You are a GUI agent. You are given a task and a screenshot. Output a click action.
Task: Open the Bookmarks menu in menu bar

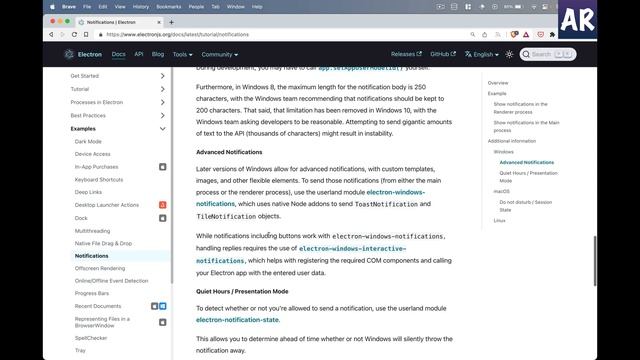click(x=169, y=7)
